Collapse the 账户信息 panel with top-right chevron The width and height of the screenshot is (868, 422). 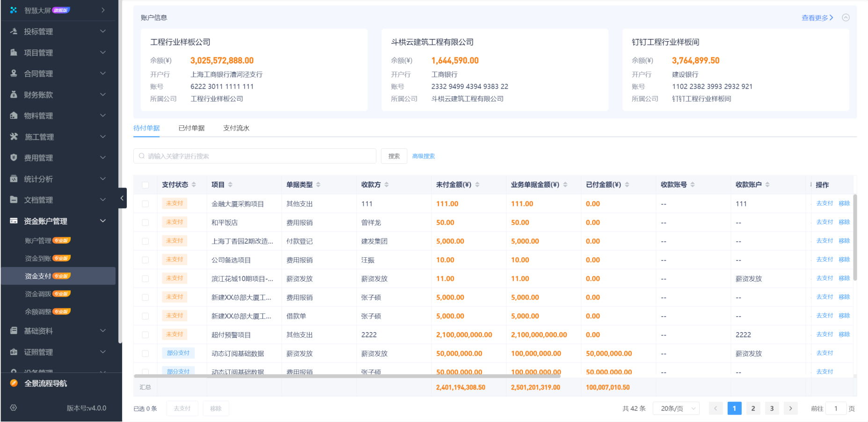click(x=846, y=17)
